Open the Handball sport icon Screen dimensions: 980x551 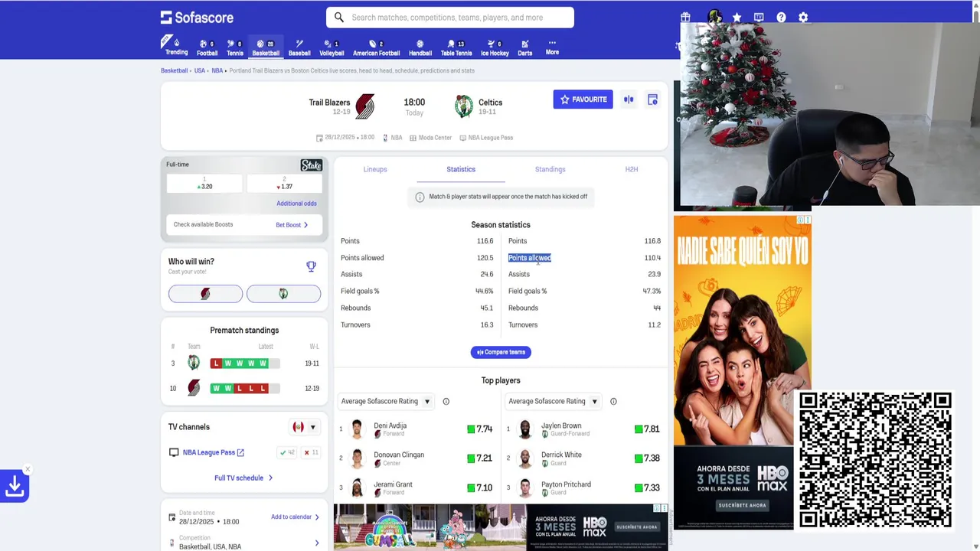420,47
